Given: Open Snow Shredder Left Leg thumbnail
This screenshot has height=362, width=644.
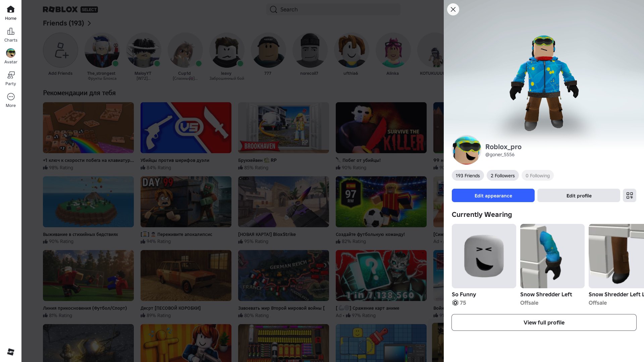Looking at the screenshot, I should (616, 256).
